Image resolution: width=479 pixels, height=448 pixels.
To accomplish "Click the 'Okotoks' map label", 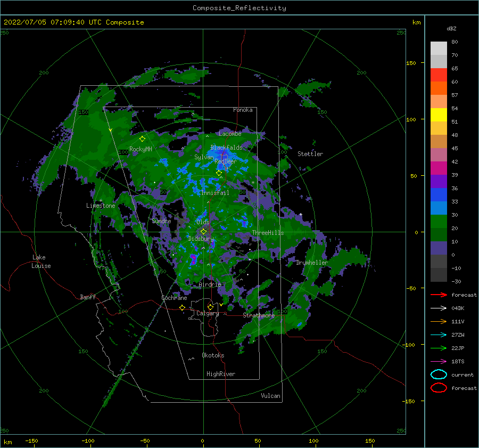I will [213, 355].
